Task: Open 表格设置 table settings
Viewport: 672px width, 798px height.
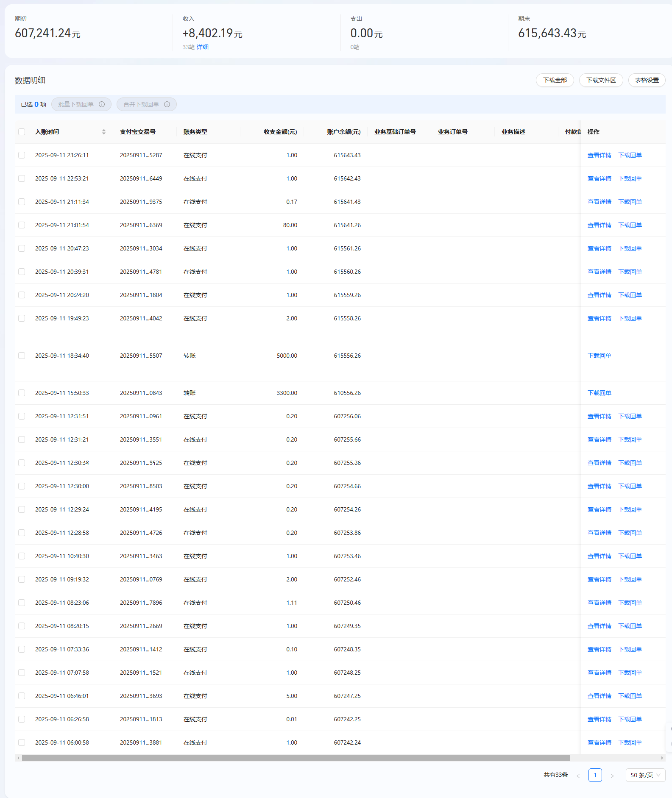Action: [647, 80]
